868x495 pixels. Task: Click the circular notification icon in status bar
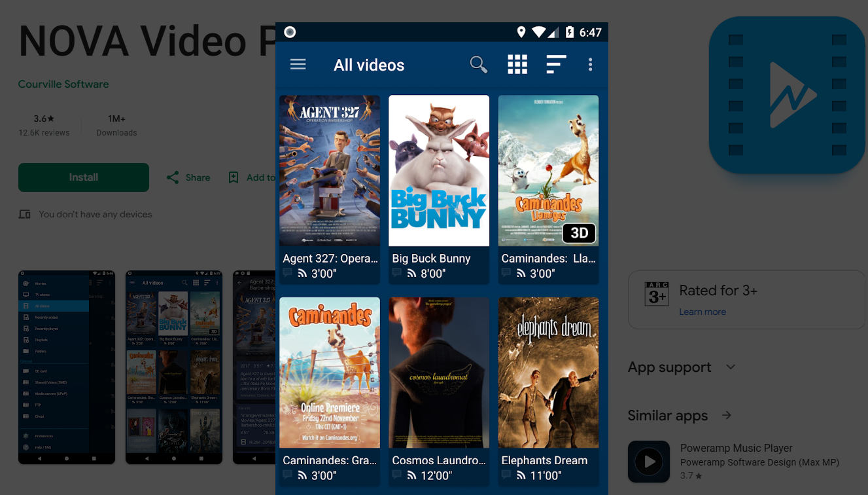point(290,32)
